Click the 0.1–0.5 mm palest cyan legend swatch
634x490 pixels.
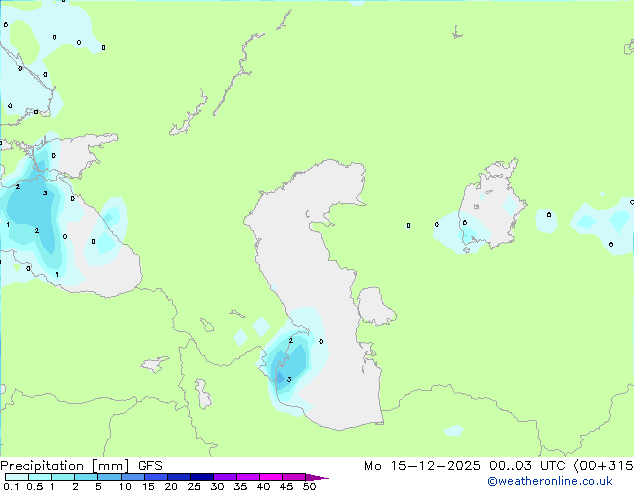17,477
